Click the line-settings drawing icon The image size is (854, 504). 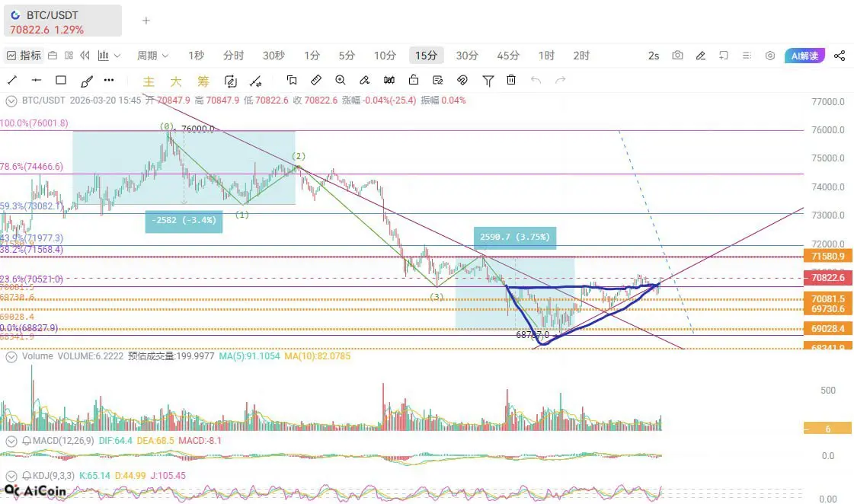pos(255,81)
